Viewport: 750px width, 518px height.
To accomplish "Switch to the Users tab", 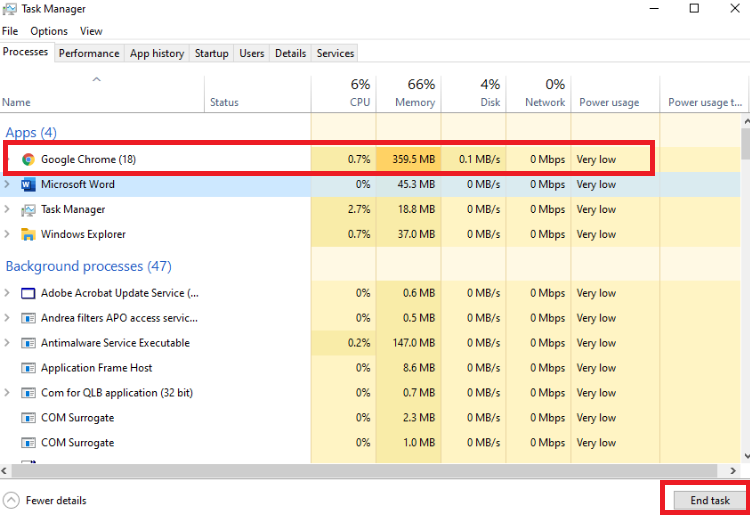I will pyautogui.click(x=252, y=53).
